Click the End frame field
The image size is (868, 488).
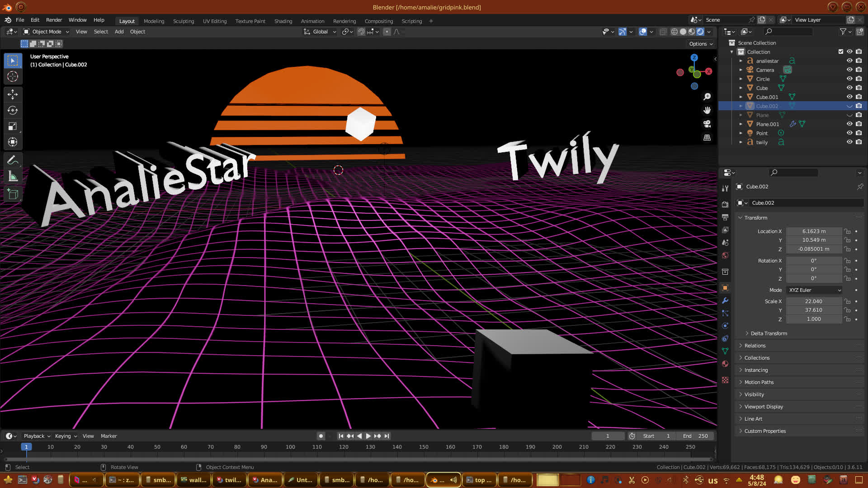click(695, 436)
